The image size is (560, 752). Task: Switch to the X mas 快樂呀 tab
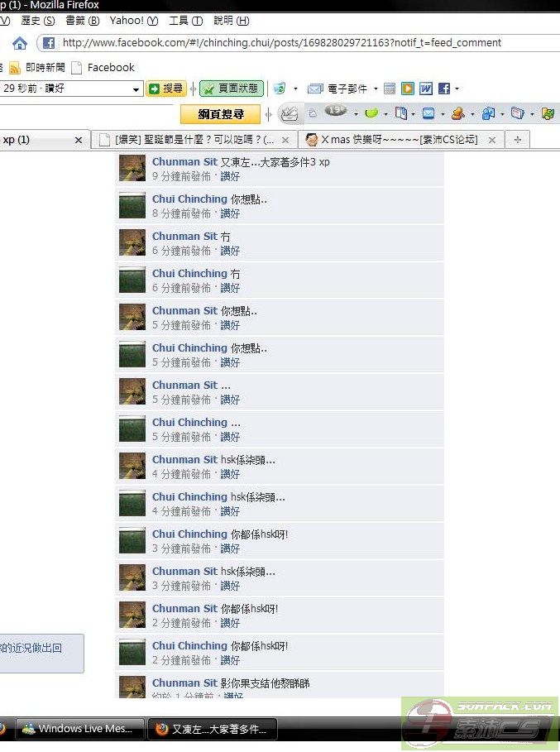[x=400, y=140]
